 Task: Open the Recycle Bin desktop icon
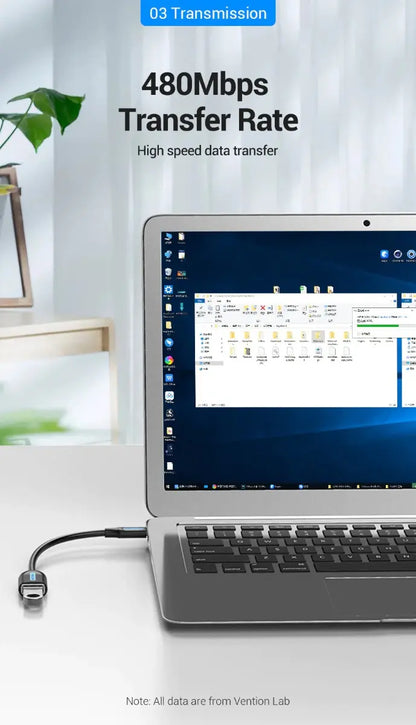168,272
